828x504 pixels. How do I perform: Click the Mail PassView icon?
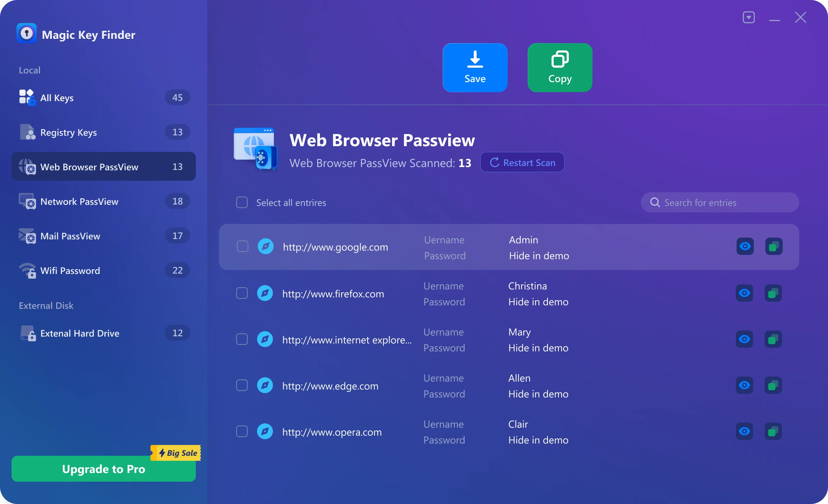(28, 236)
